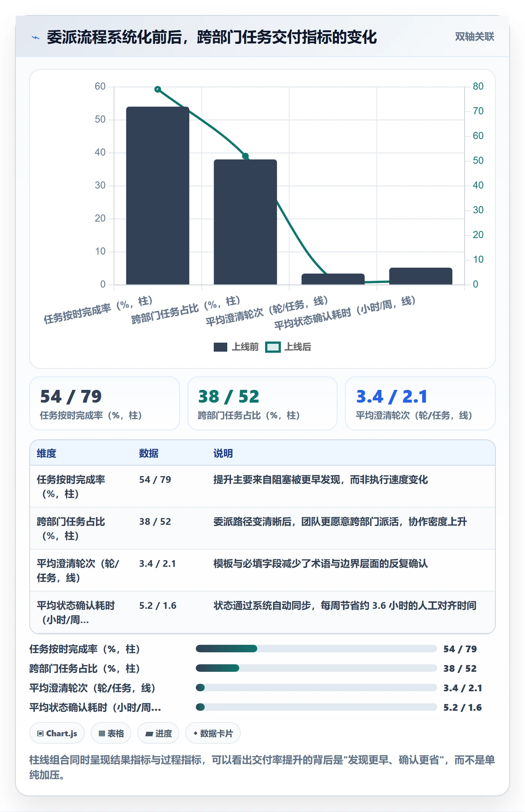The height and width of the screenshot is (812, 525).
Task: Click the 维度 column header
Action: point(46,453)
